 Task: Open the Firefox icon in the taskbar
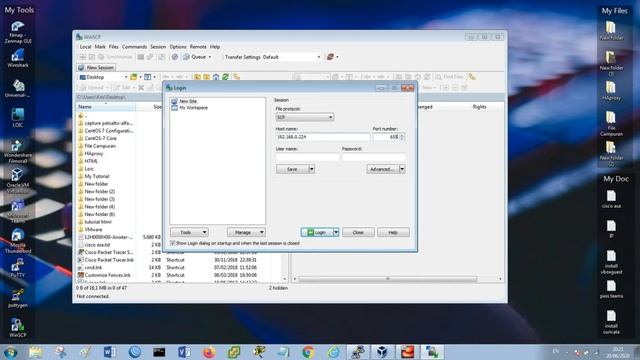(209, 352)
